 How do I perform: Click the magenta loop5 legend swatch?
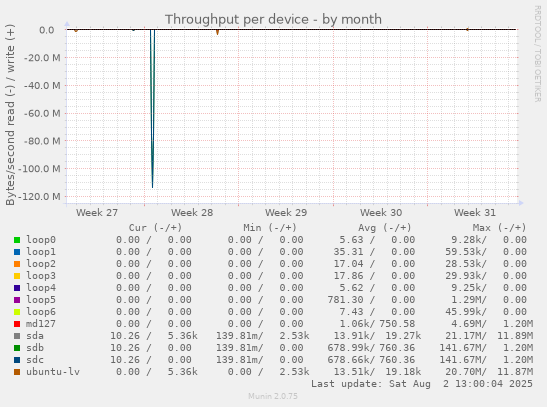point(17,300)
